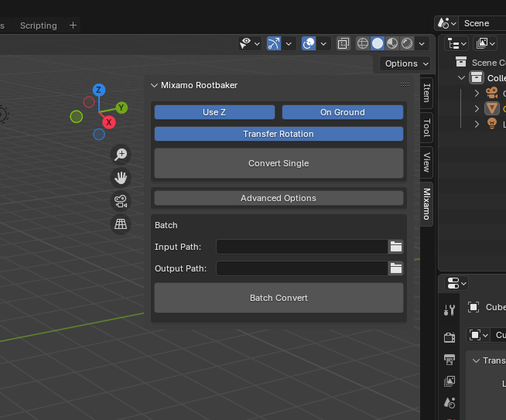Open the overlays dropdown arrow
The height and width of the screenshot is (420, 506).
tap(323, 43)
